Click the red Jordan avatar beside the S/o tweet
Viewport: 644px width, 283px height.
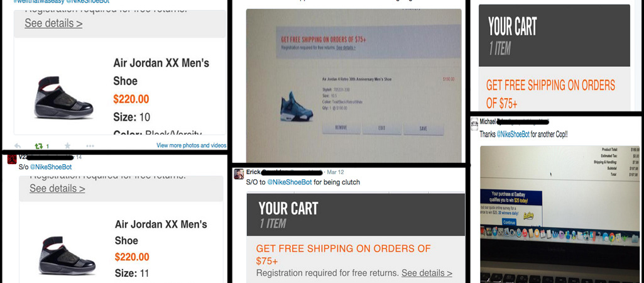tap(12, 159)
